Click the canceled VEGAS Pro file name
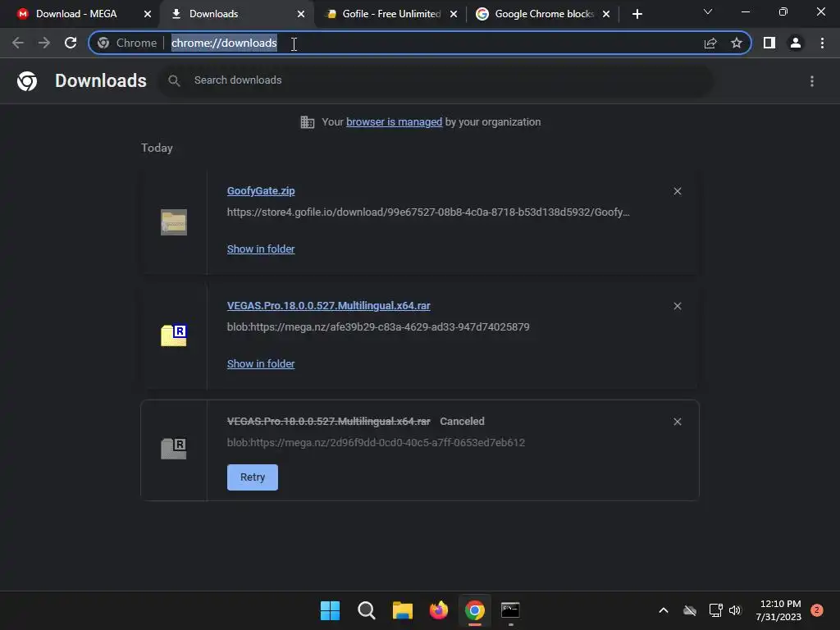Viewport: 840px width, 630px height. pos(328,422)
